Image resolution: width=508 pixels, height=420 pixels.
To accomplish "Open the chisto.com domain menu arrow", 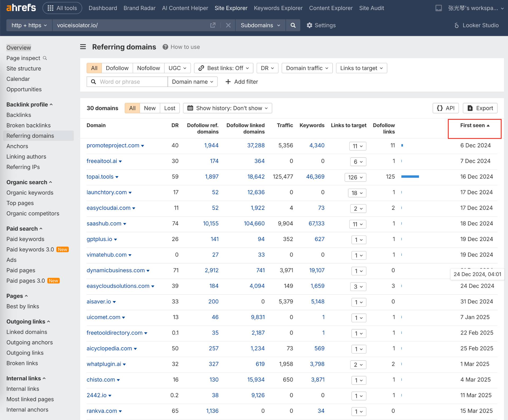I will (118, 380).
